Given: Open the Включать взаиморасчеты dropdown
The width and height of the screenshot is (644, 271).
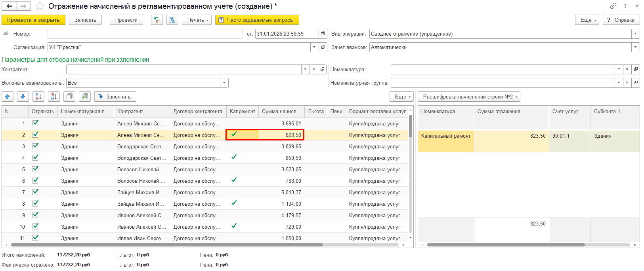Looking at the screenshot, I should (224, 83).
